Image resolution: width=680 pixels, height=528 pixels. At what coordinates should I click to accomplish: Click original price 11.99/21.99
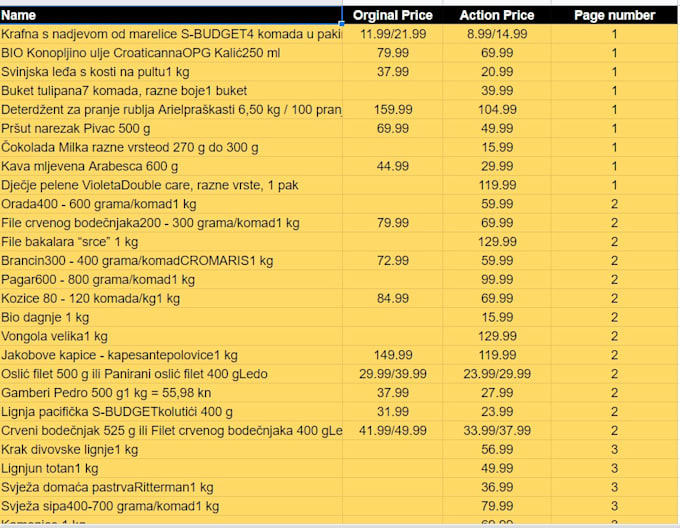392,34
